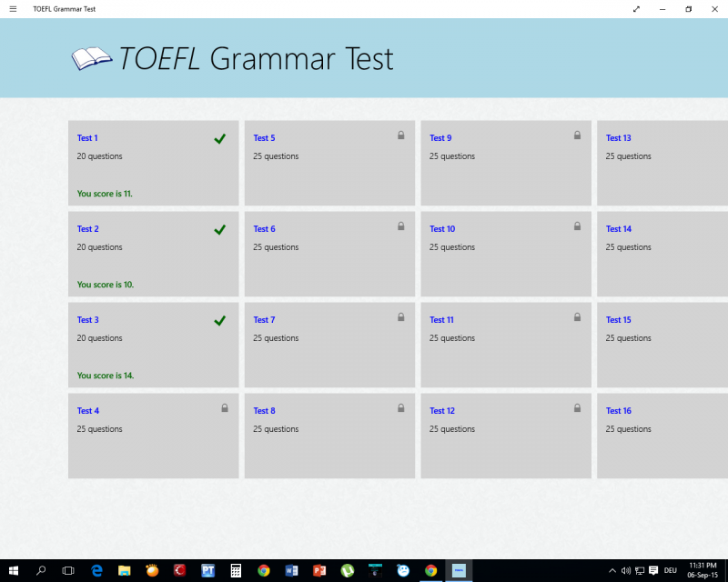
Task: Open Calculator from the taskbar
Action: (236, 570)
